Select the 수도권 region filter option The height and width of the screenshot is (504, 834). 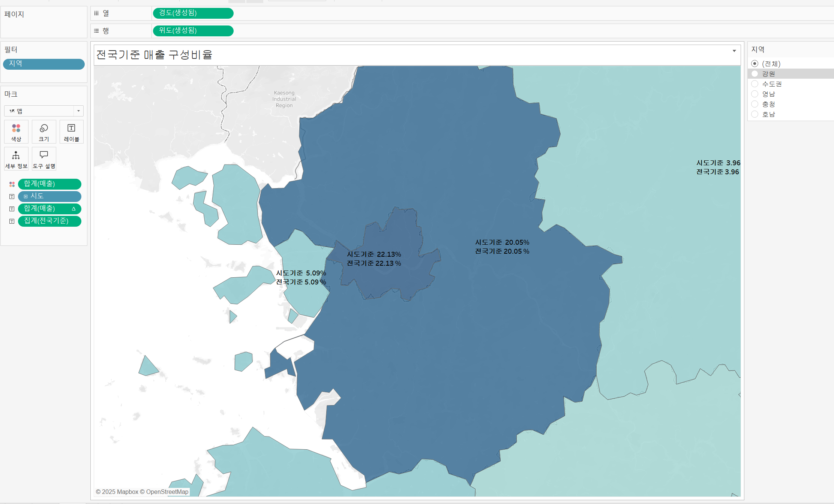coord(755,84)
